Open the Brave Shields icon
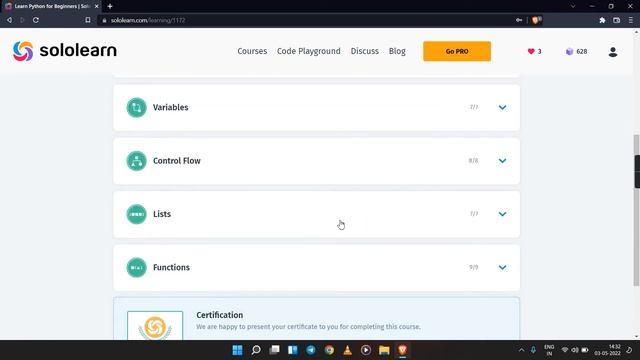Screen dimensions: 640x360 tap(536, 20)
